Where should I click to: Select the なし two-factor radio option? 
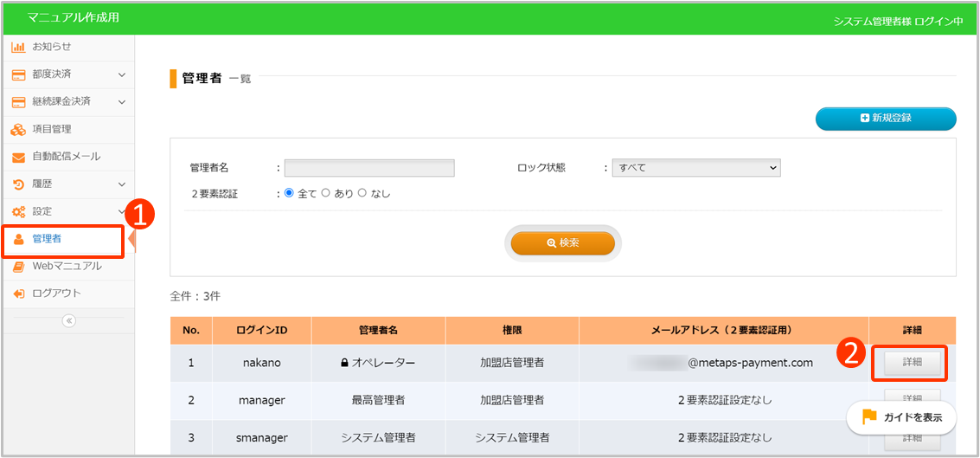tap(362, 194)
